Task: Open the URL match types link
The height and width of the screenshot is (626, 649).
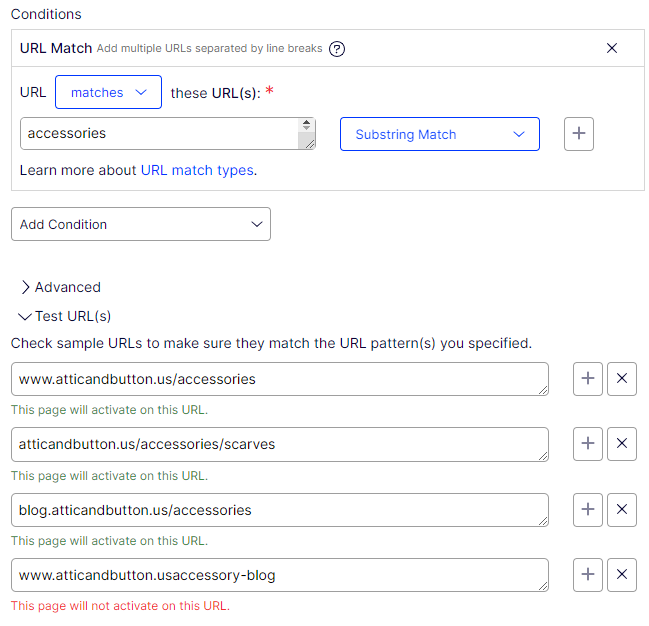Action: 197,170
